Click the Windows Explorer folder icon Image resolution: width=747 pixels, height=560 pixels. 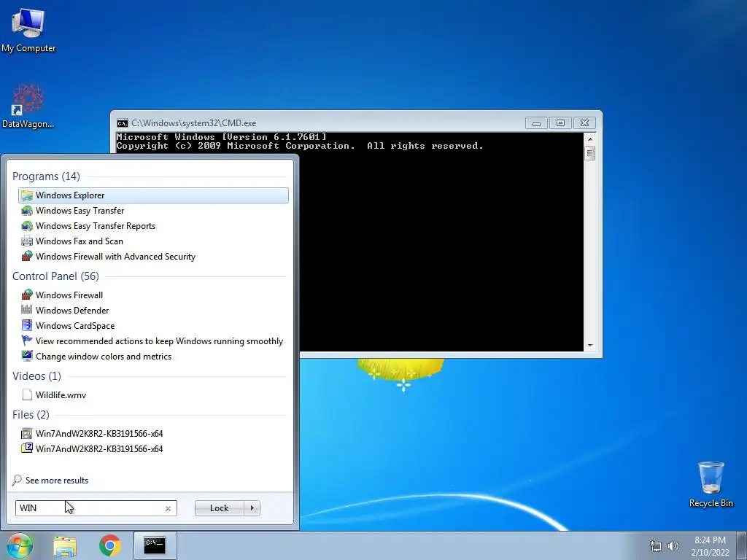(x=27, y=195)
